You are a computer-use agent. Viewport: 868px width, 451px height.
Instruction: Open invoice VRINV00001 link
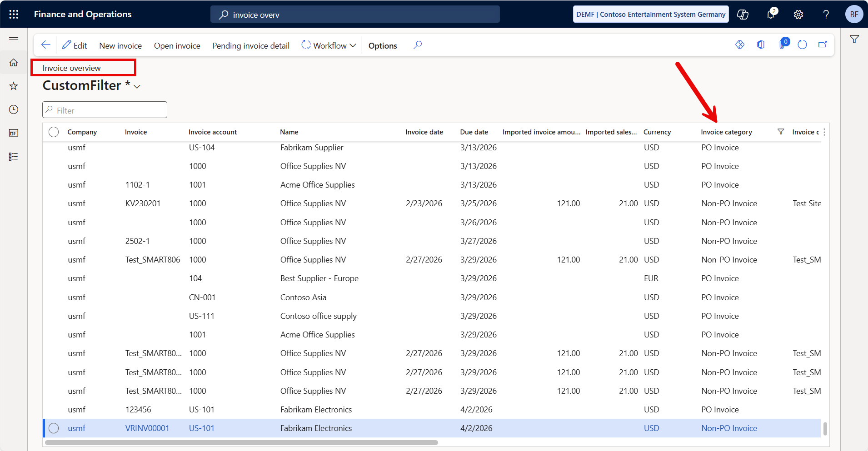(x=147, y=428)
